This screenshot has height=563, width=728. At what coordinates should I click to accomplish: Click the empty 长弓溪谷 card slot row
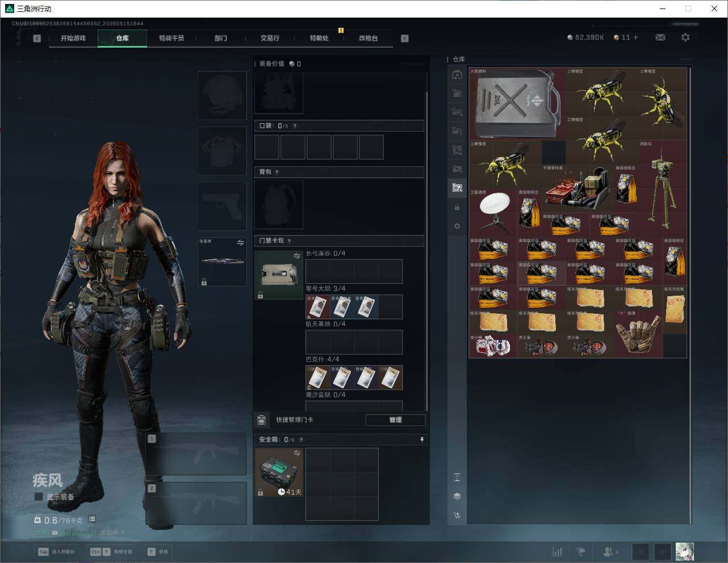tap(354, 271)
